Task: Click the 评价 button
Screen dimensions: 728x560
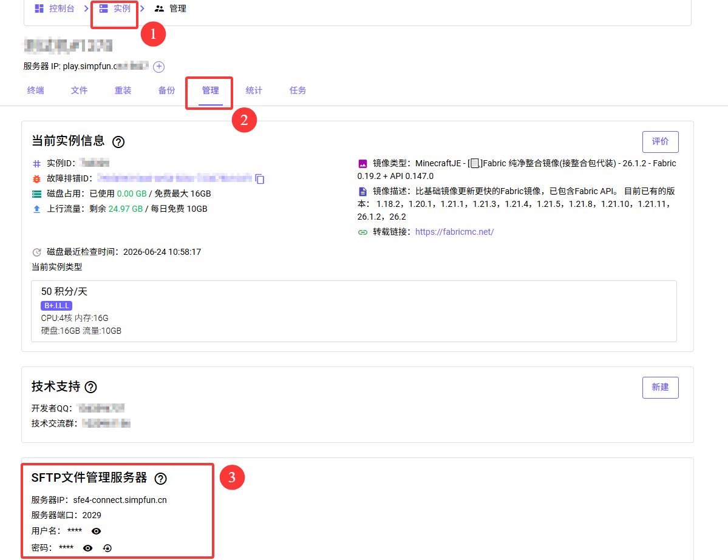Action: coord(660,142)
